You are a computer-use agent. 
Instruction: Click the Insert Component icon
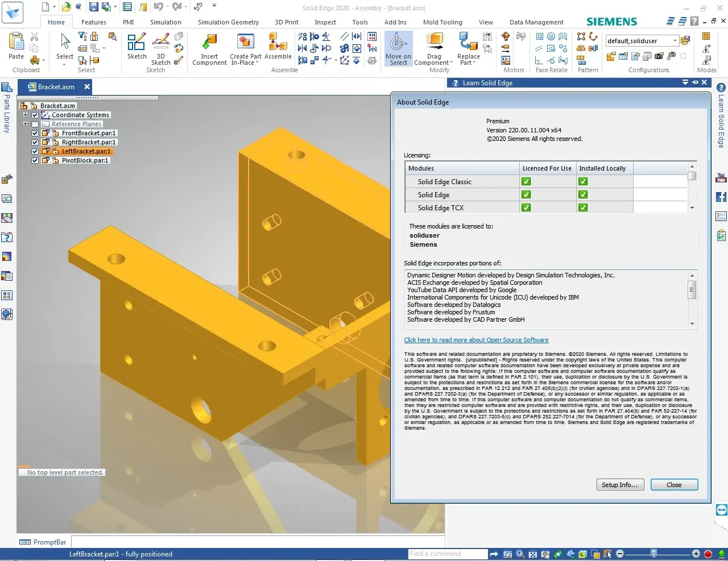(x=209, y=42)
